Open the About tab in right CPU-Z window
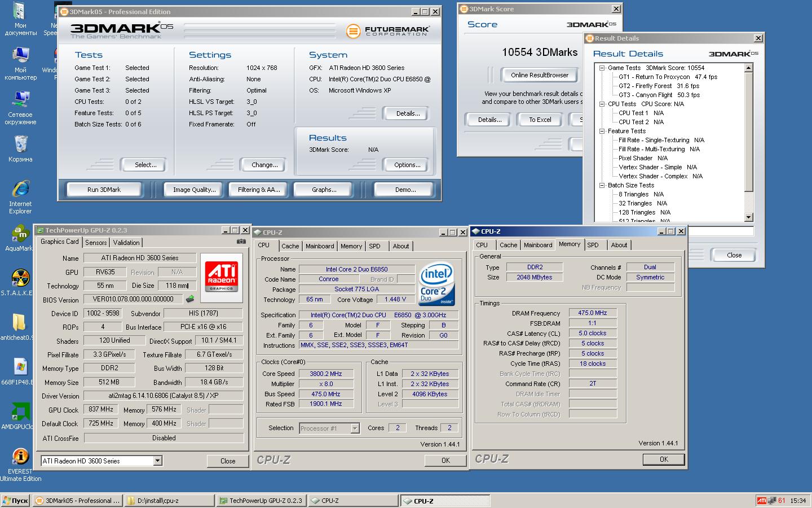This screenshot has height=508, width=812. click(x=619, y=245)
